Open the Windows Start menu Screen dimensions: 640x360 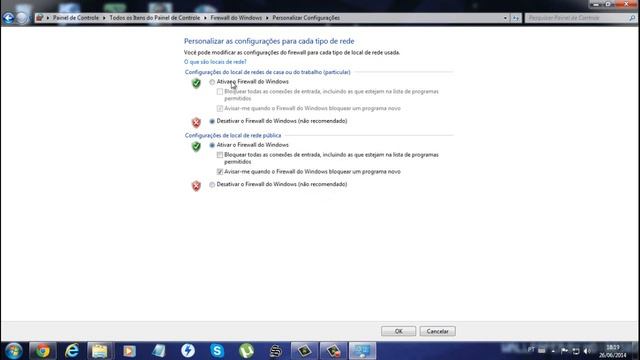tap(13, 351)
